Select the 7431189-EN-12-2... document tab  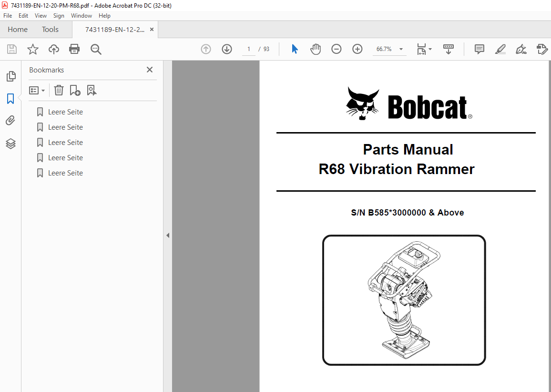point(114,30)
